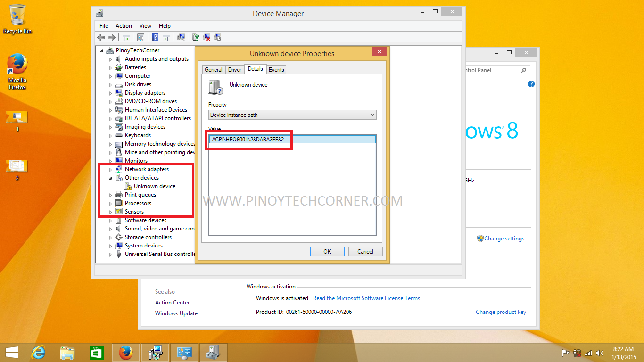
Task: Click the volume speaker tray icon
Action: coord(600,353)
